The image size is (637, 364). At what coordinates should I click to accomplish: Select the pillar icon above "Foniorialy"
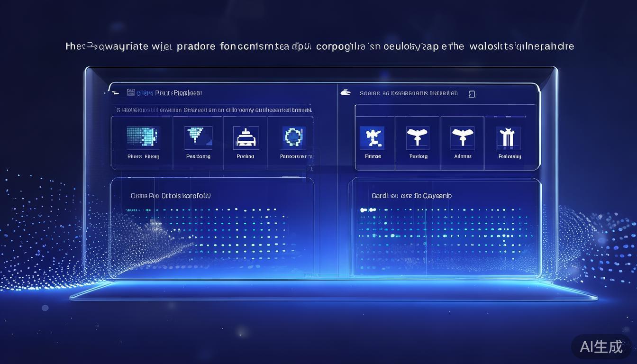click(x=509, y=137)
